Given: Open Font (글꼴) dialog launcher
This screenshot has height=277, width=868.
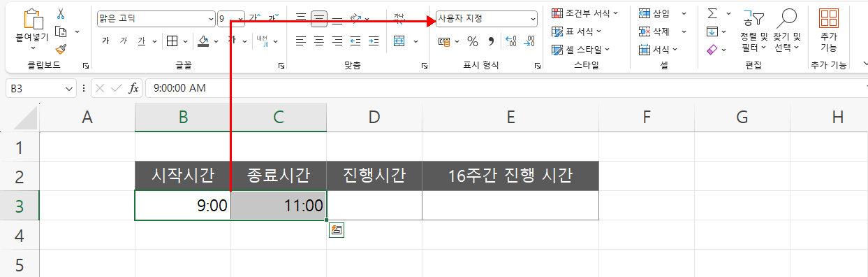Looking at the screenshot, I should point(281,66).
